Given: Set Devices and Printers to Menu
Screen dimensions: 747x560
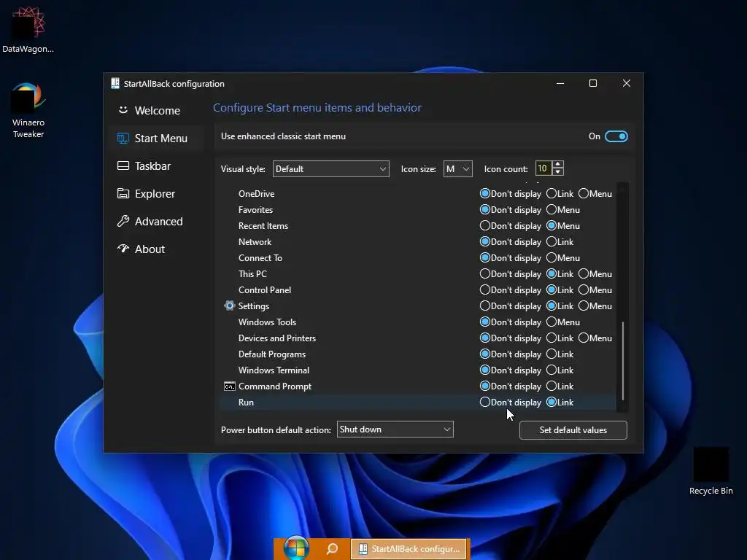Looking at the screenshot, I should (x=595, y=338).
